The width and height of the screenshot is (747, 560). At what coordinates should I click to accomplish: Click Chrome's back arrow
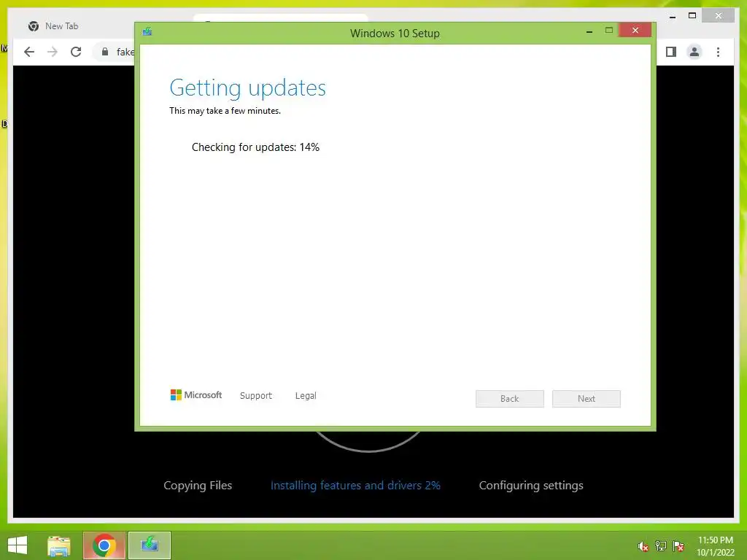pyautogui.click(x=29, y=52)
